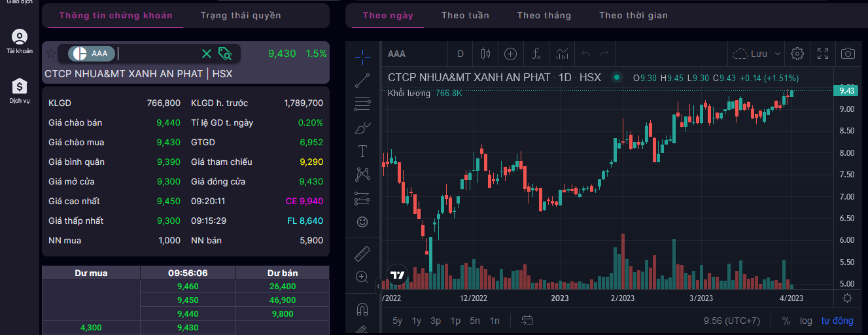Toggle percent scale on price axis

pos(786,321)
